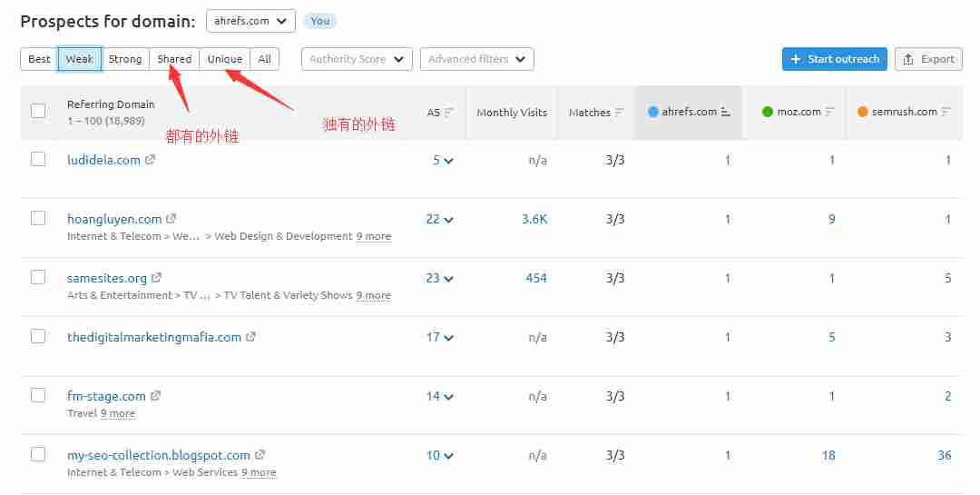Tick the checkbox for ludidela.com row
Viewport: 980px width, 495px height.
click(x=38, y=159)
